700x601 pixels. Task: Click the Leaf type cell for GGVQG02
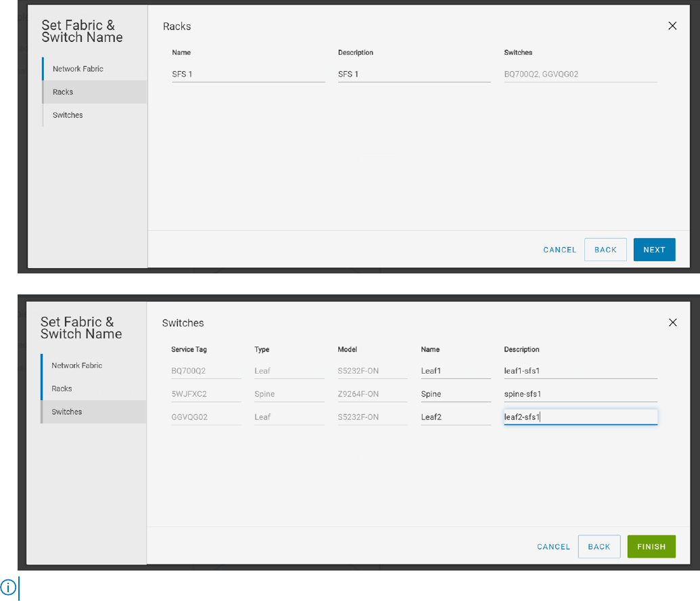(x=289, y=417)
